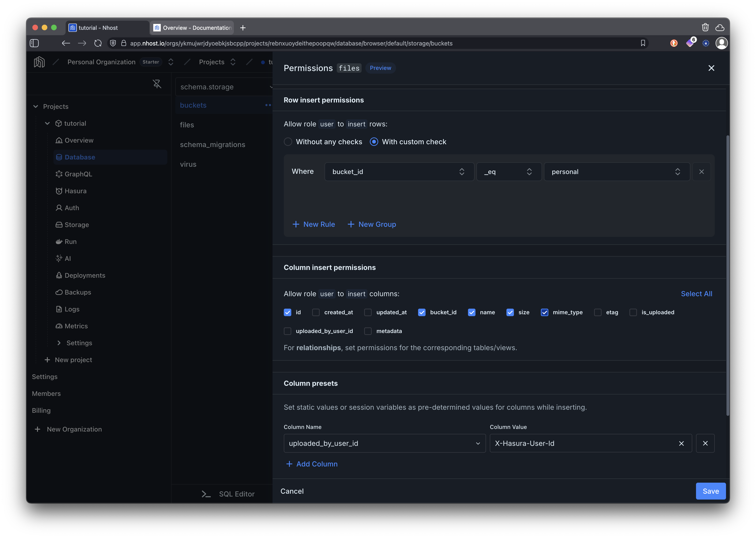Add a new rule to the custom check
This screenshot has height=538, width=756.
point(314,224)
